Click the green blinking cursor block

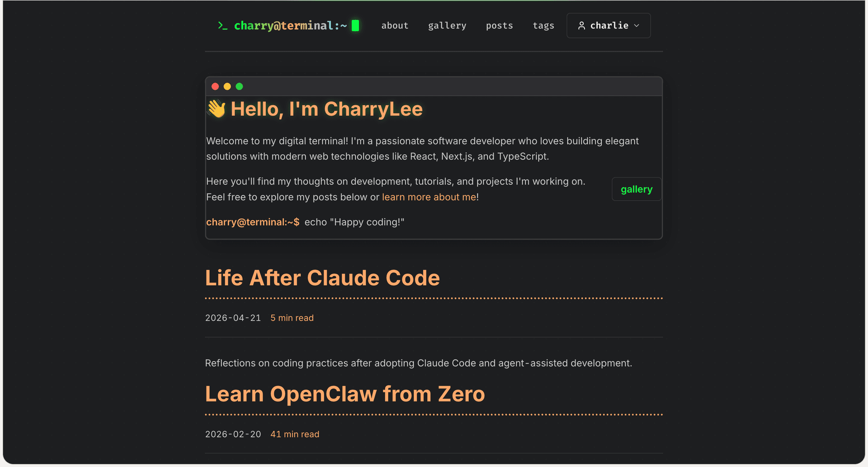(355, 26)
